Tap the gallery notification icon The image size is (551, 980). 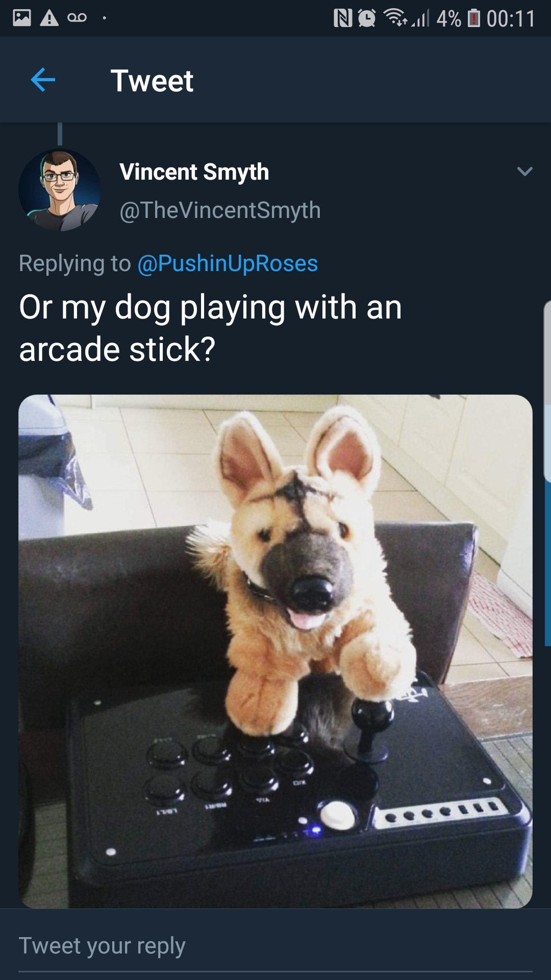tap(22, 18)
